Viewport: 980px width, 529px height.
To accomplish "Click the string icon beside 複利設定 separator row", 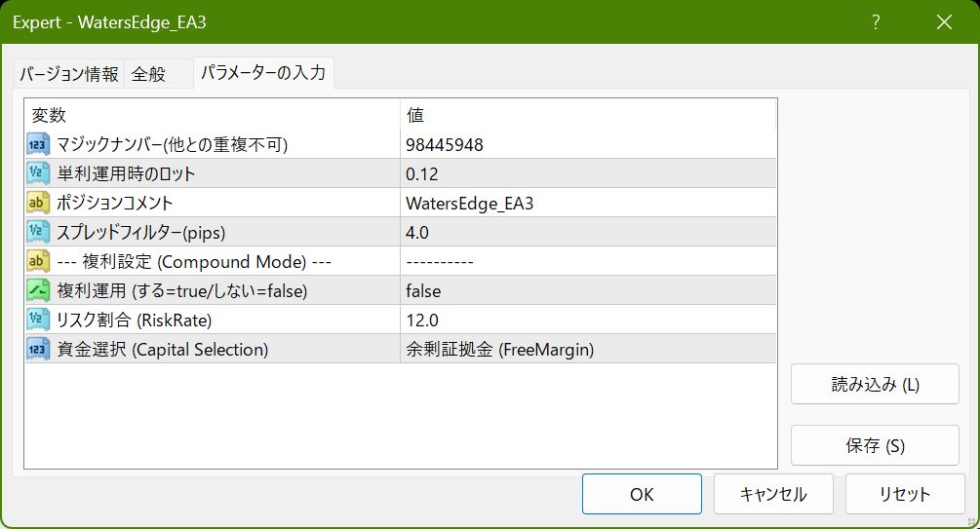I will pyautogui.click(x=38, y=261).
